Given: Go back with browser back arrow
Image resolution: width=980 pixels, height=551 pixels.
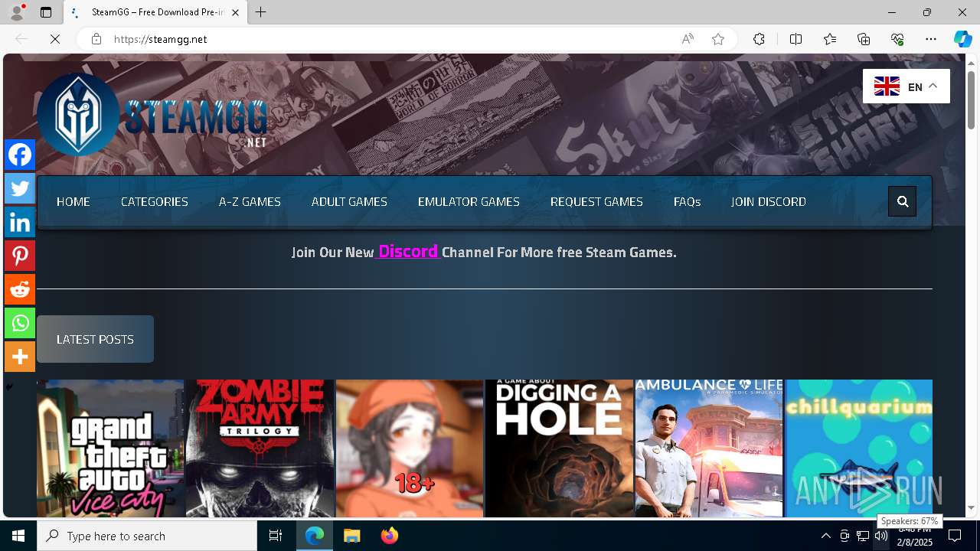Looking at the screenshot, I should point(21,39).
